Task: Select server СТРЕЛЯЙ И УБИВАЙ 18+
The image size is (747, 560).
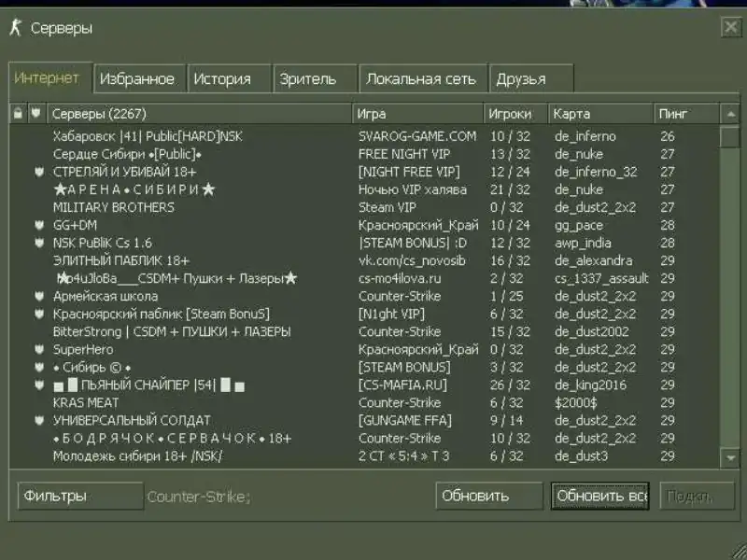Action: [x=365, y=172]
